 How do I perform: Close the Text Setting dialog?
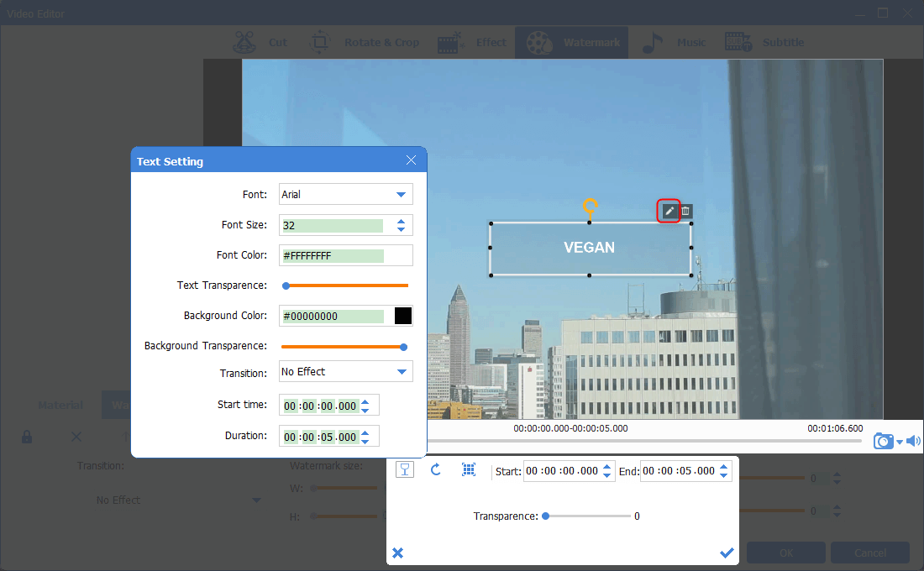411,160
